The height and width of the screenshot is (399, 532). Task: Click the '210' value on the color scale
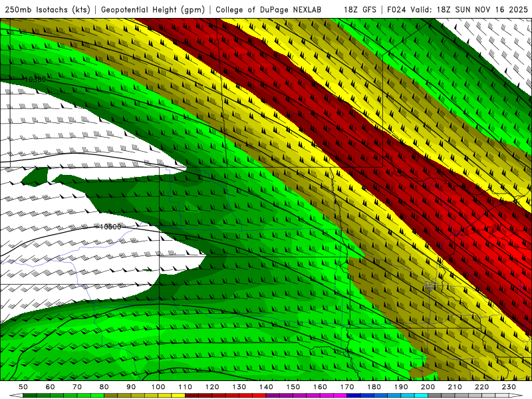tap(455, 387)
